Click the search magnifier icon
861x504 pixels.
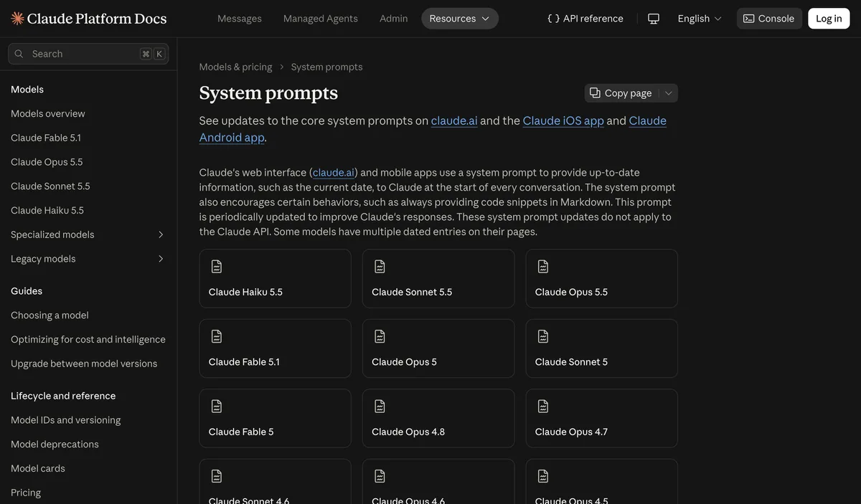[x=20, y=54]
